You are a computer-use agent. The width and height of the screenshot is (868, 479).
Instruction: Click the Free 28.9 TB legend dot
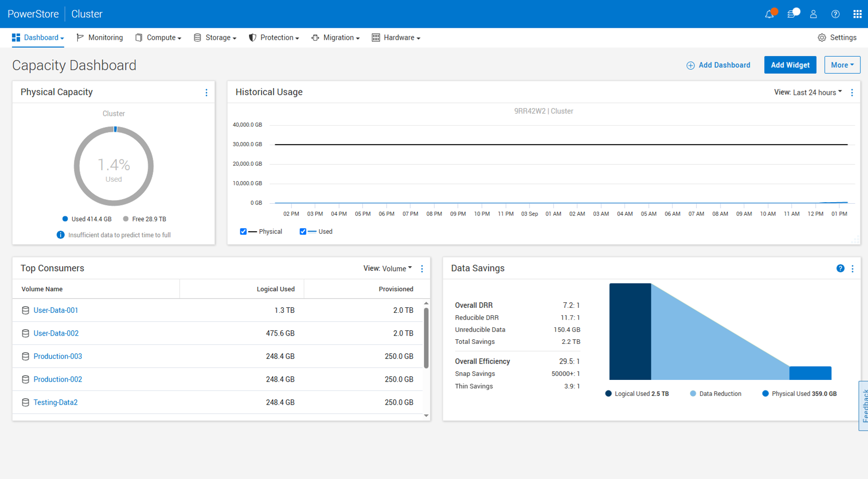pyautogui.click(x=126, y=219)
